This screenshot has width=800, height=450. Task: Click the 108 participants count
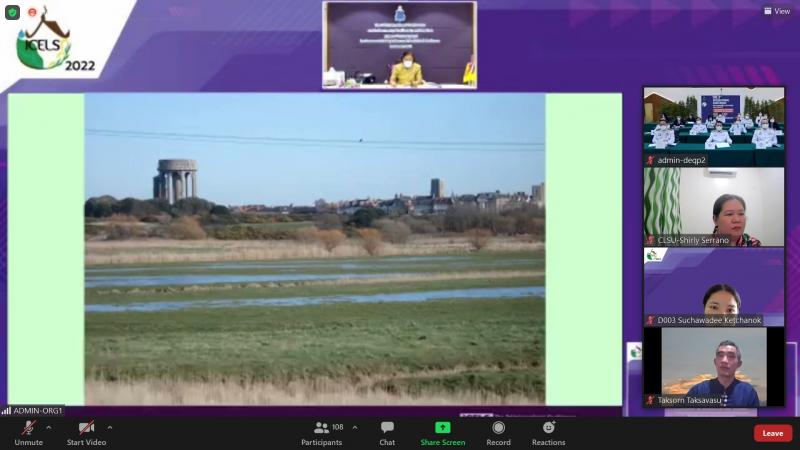[x=338, y=427]
